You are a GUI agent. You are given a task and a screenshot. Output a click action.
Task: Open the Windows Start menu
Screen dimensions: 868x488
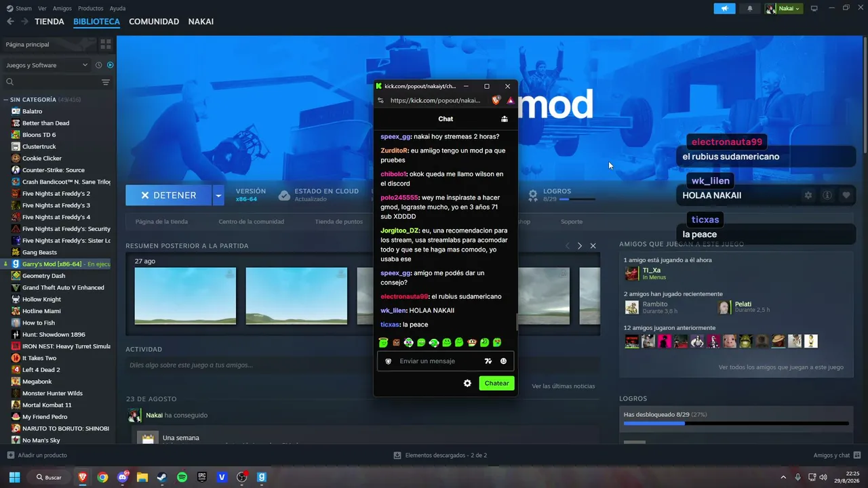coord(14,477)
